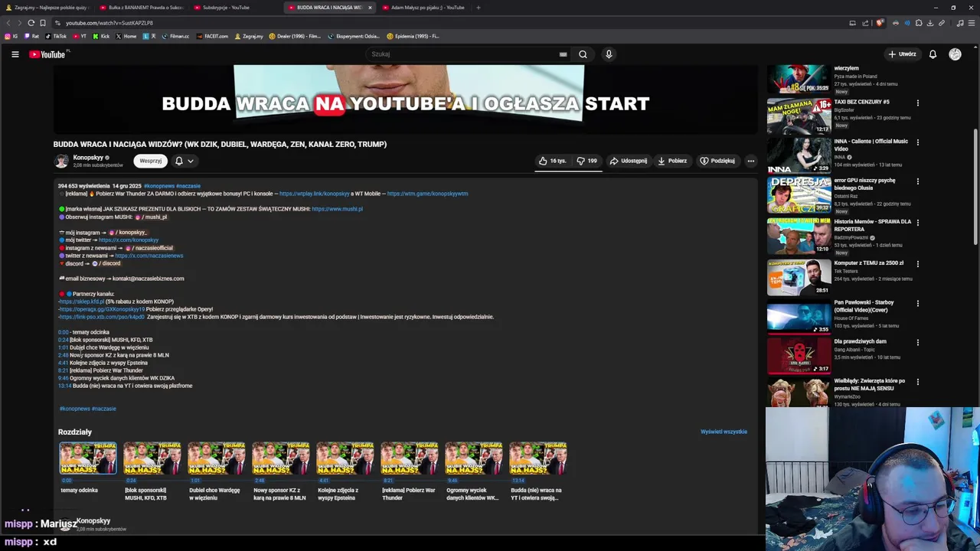This screenshot has height=551, width=980.
Task: Dislike the video showing 199
Action: pos(587,161)
